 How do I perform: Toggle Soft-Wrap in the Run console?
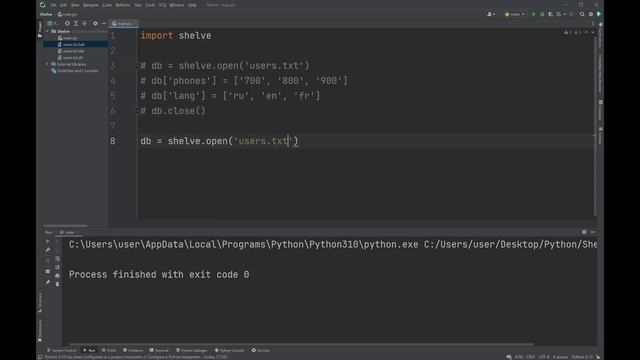[x=58, y=259]
